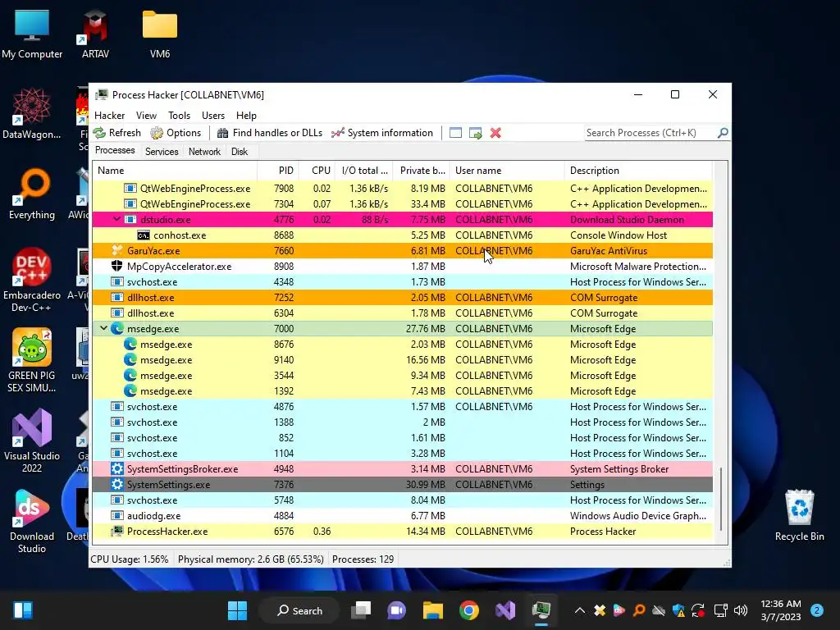
Task: Focus the Search Processes input field
Action: click(x=651, y=133)
